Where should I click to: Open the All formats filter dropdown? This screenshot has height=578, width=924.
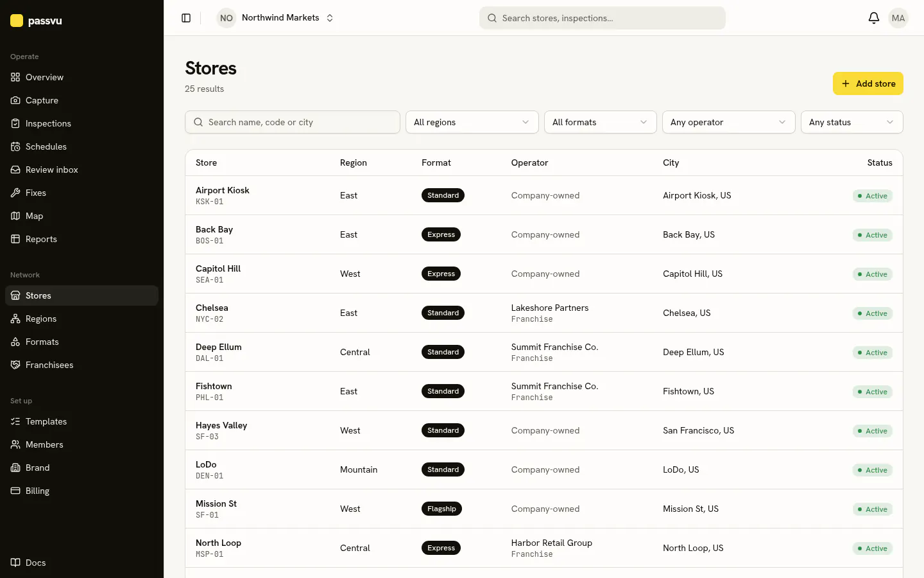point(601,122)
